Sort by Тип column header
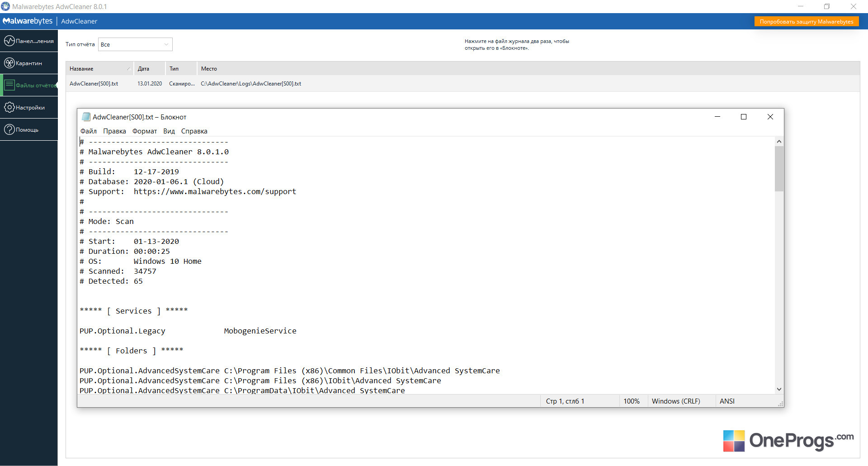 (181, 69)
